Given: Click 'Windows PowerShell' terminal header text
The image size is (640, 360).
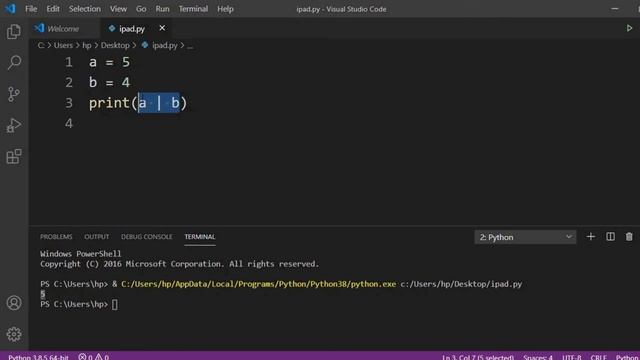Looking at the screenshot, I should [x=80, y=253].
